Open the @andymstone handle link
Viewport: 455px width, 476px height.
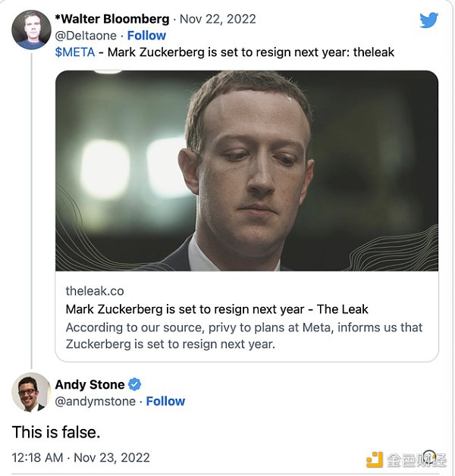(x=95, y=401)
